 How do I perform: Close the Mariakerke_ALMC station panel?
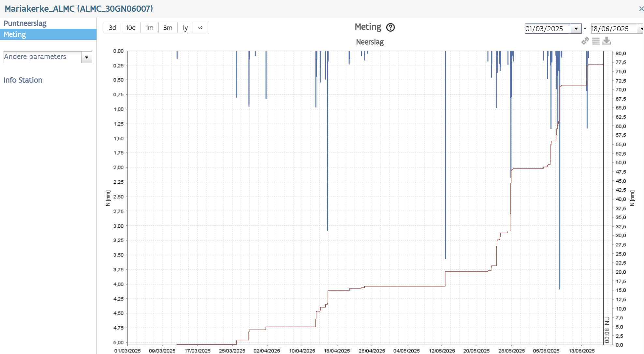(641, 9)
